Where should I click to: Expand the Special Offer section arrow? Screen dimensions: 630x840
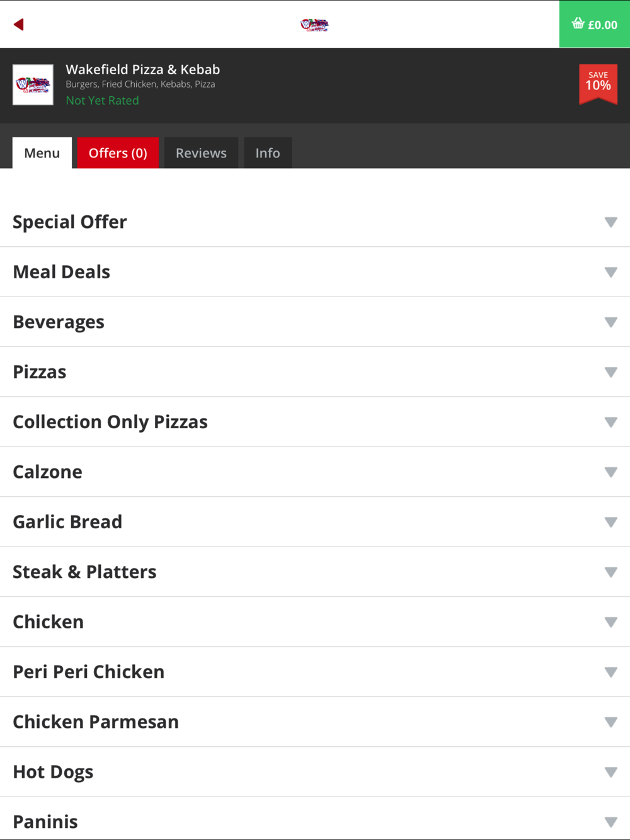(x=610, y=222)
